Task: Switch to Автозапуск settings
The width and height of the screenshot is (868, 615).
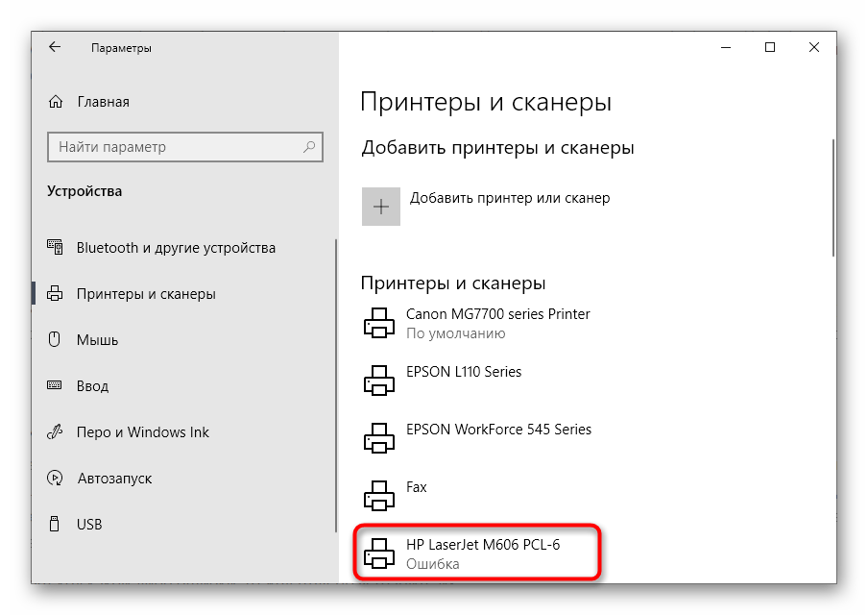Action: click(114, 479)
